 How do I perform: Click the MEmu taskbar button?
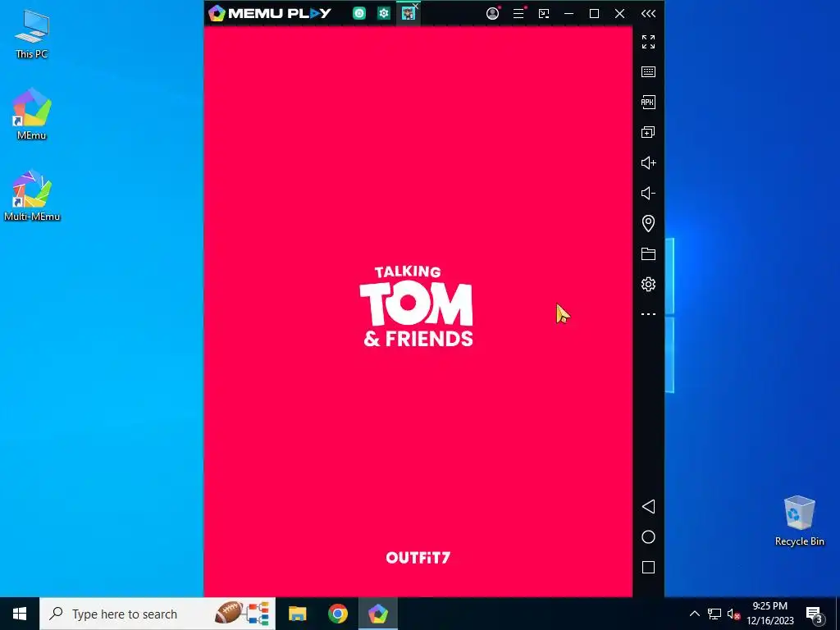click(378, 614)
